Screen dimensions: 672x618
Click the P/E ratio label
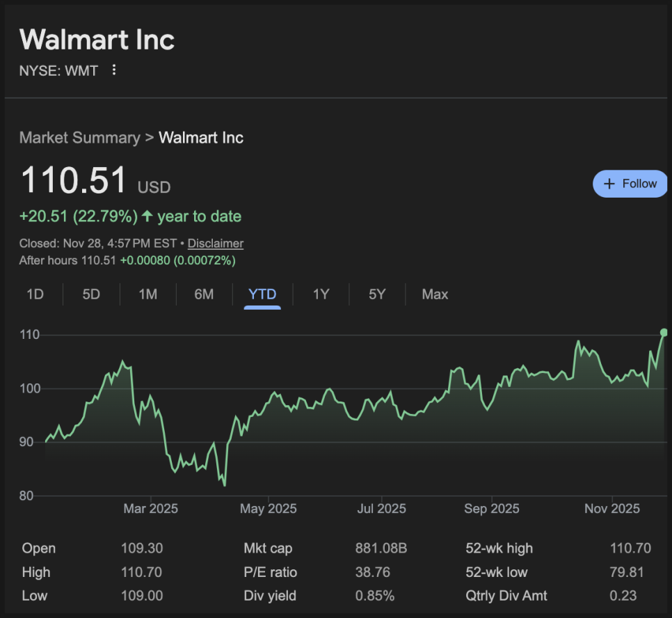click(270, 572)
